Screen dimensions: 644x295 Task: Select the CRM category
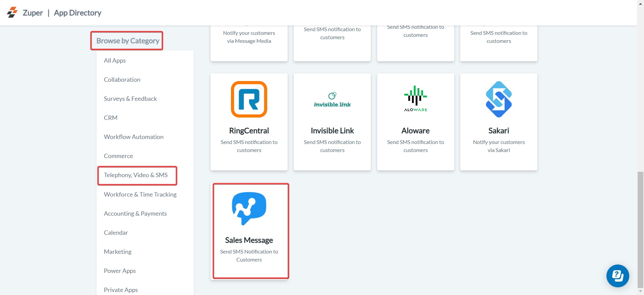coord(111,118)
